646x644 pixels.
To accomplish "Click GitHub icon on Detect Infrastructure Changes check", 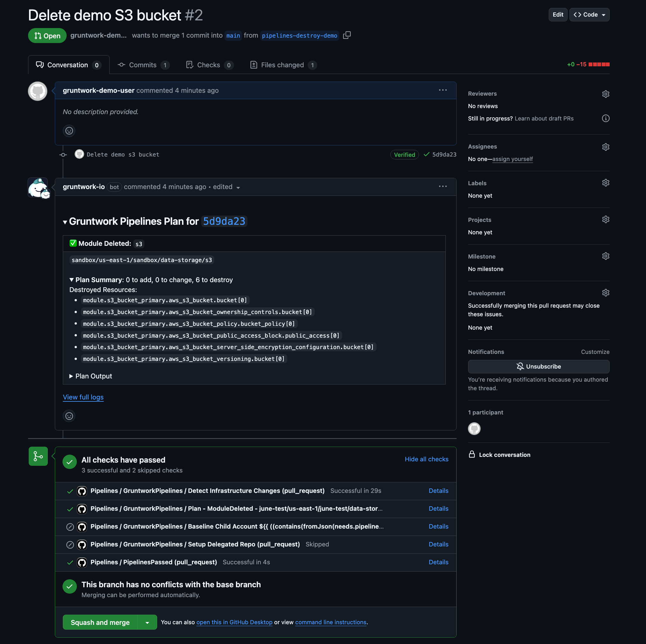I will point(82,491).
